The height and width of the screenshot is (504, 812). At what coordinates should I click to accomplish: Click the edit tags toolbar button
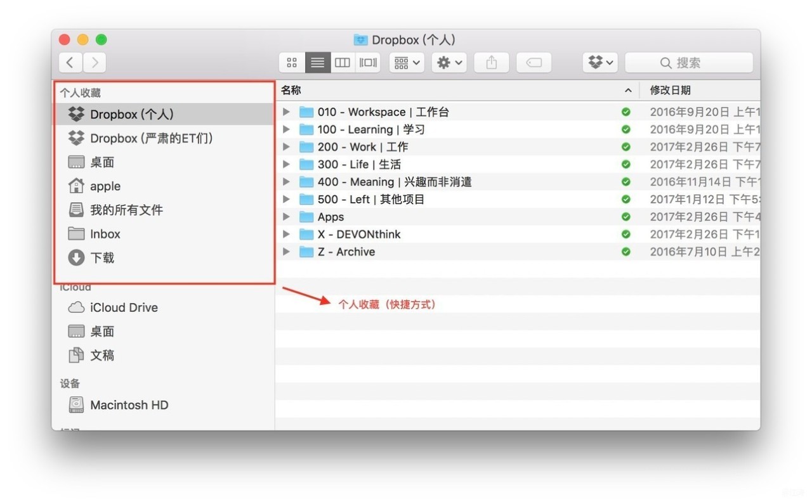click(x=534, y=62)
